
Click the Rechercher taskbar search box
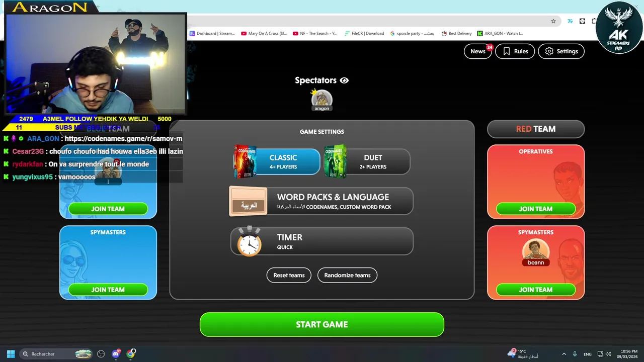coord(57,354)
